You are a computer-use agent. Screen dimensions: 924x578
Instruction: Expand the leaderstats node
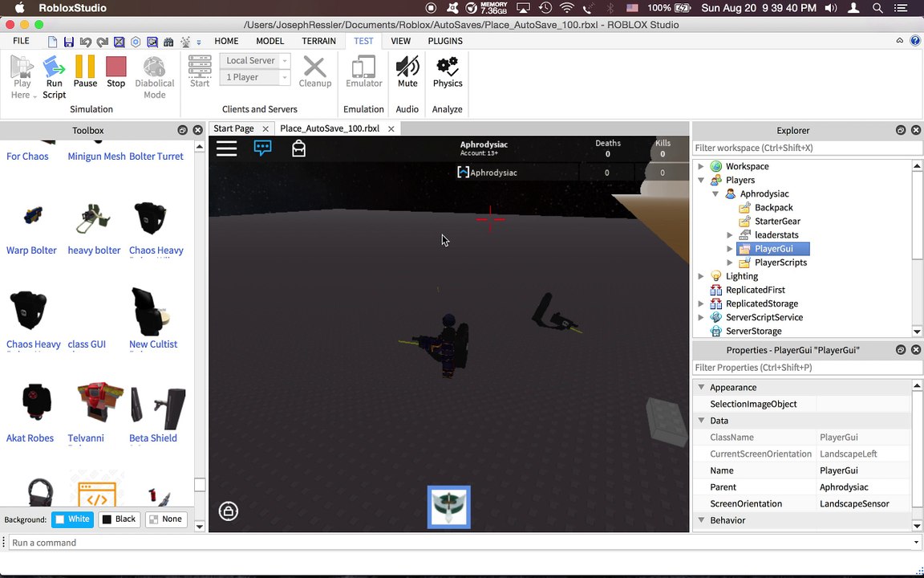pyautogui.click(x=730, y=234)
